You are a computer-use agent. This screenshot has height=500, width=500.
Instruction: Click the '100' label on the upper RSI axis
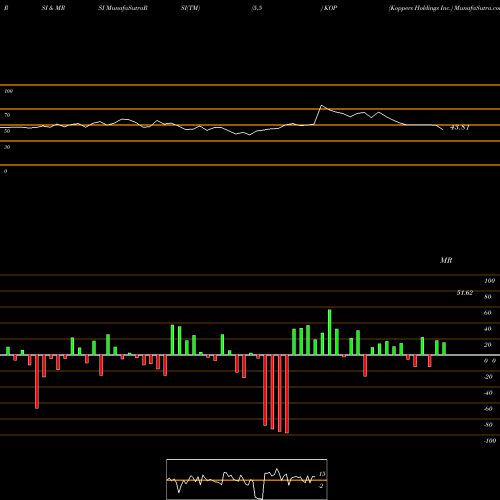(x=8, y=91)
